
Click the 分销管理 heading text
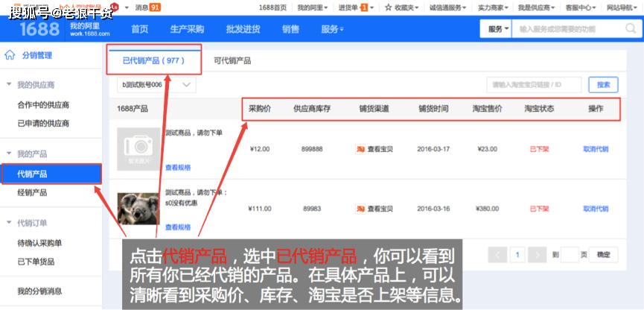(x=37, y=55)
